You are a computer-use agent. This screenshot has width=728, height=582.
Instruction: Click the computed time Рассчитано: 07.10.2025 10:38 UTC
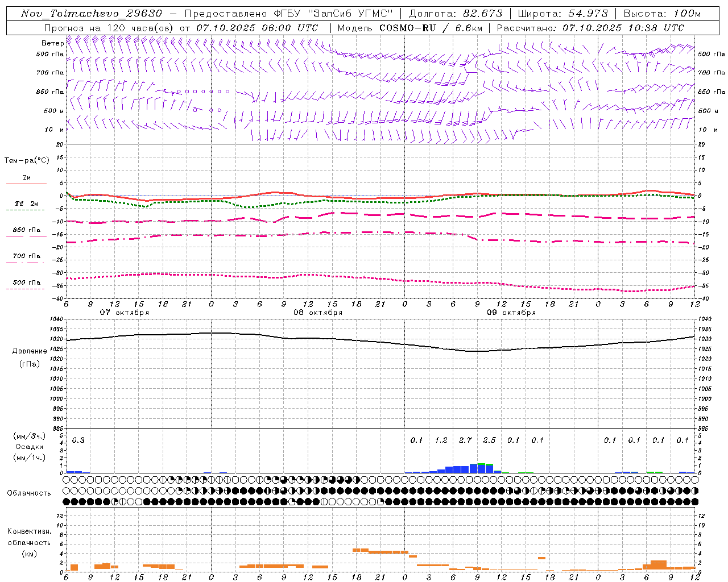coord(590,28)
